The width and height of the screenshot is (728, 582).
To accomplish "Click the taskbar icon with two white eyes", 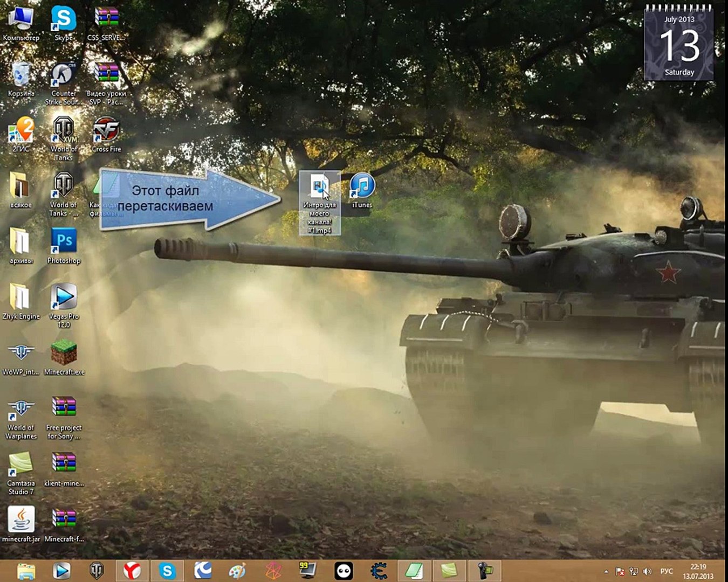I will click(x=344, y=570).
